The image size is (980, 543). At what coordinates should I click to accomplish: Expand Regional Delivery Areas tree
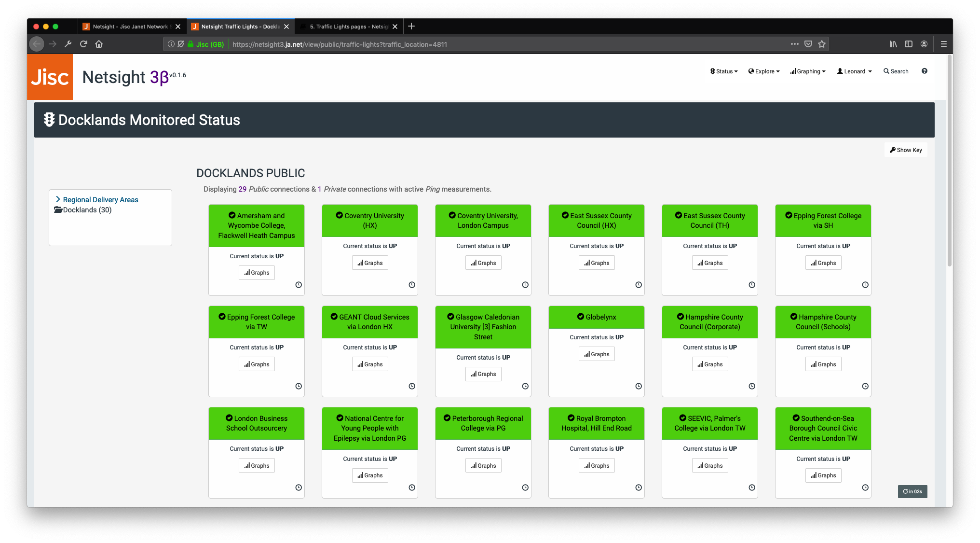97,200
